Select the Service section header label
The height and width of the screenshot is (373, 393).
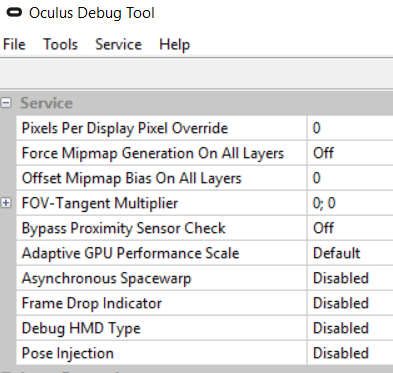(46, 103)
